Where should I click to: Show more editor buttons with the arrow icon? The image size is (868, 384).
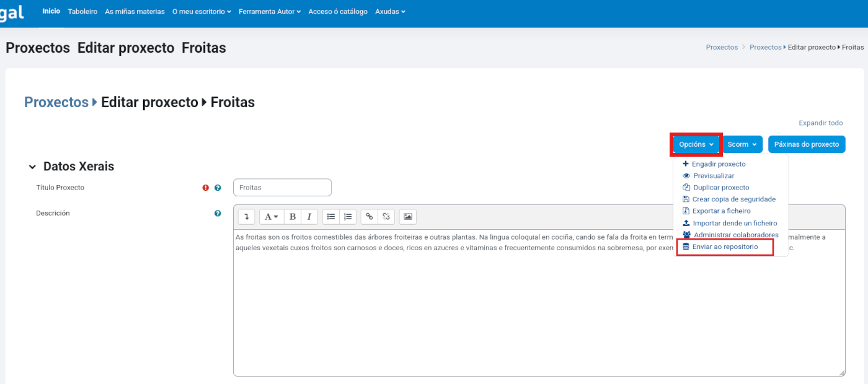click(x=246, y=216)
